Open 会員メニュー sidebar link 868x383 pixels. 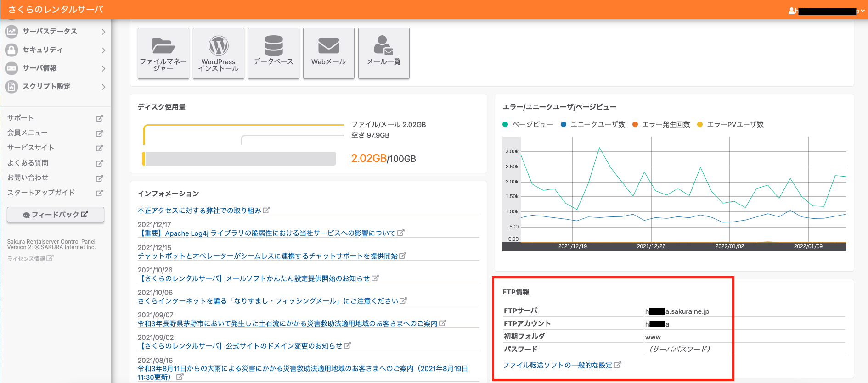pyautogui.click(x=27, y=133)
